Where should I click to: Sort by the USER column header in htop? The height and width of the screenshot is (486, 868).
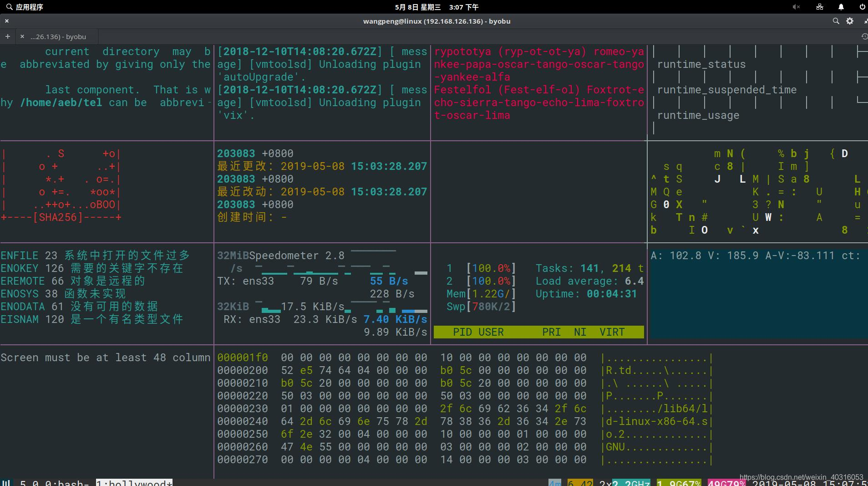pos(491,332)
